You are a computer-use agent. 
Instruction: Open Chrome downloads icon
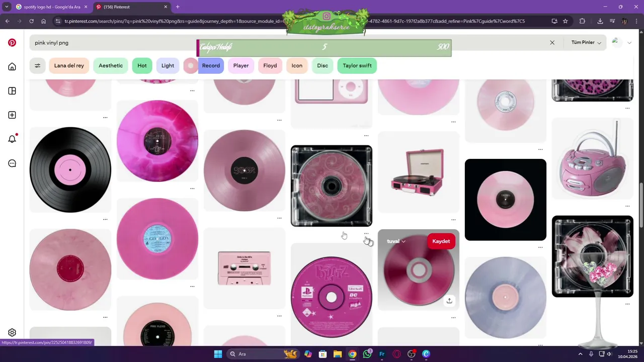600,21
